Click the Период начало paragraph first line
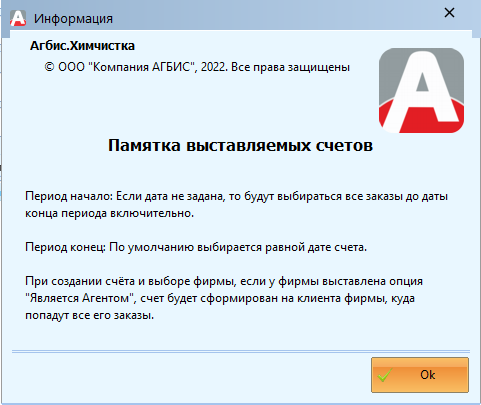Image resolution: width=481 pixels, height=405 pixels. tap(236, 196)
